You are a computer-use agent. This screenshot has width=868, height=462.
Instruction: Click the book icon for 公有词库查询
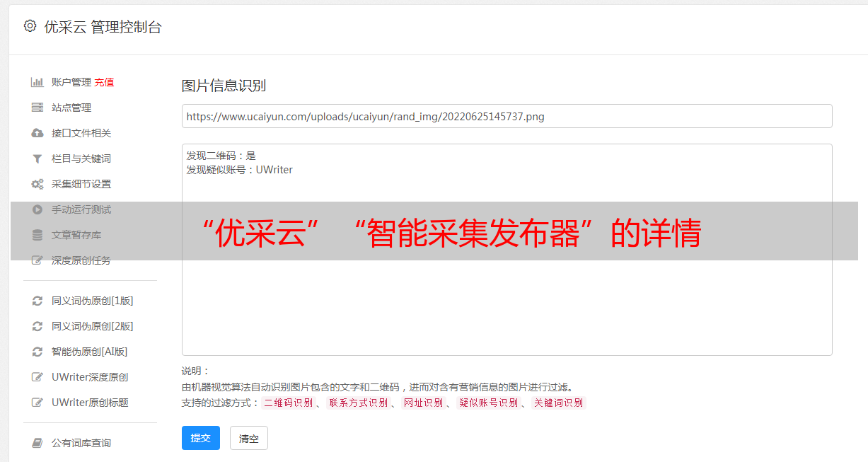37,443
